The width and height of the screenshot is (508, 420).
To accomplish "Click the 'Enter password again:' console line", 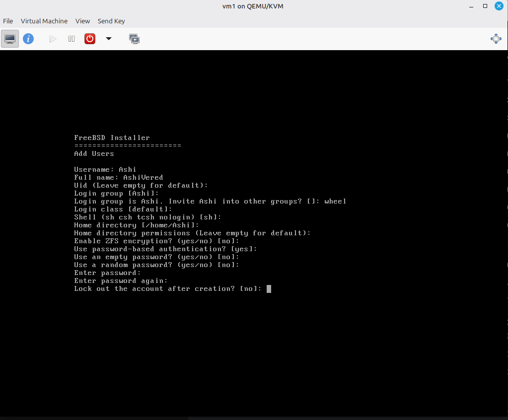I will [x=121, y=281].
